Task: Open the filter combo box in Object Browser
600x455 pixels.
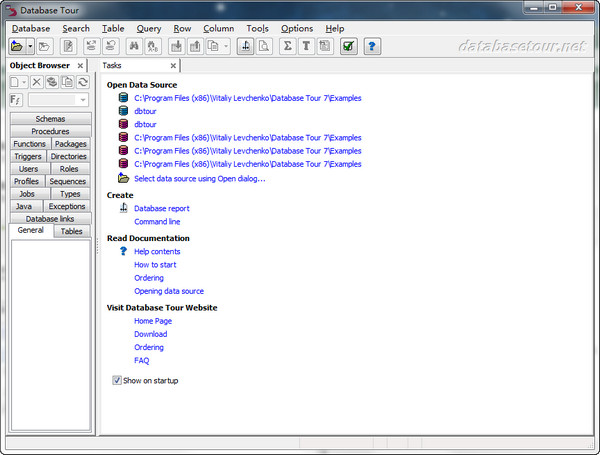Action: (59, 100)
